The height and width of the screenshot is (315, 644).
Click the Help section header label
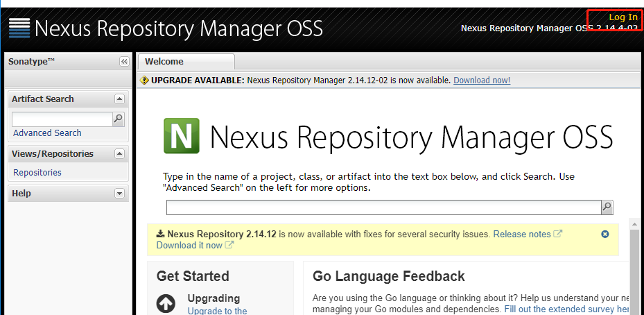[x=21, y=194]
